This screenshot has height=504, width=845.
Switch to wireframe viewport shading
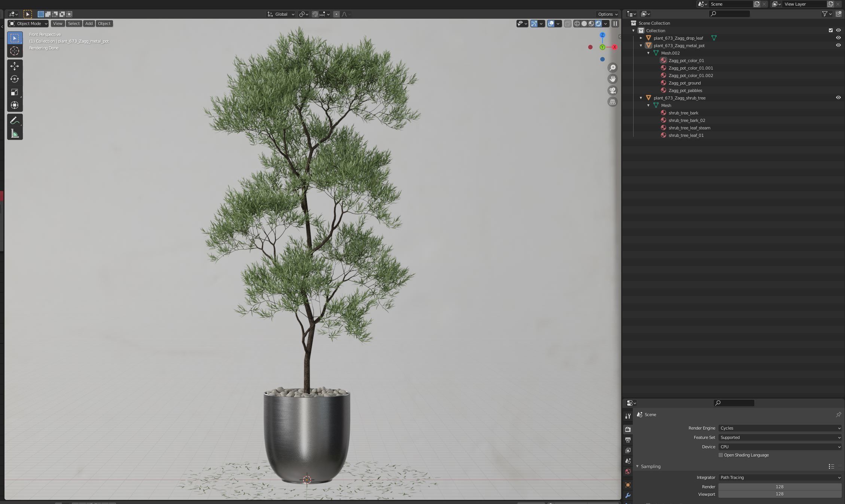click(x=577, y=24)
